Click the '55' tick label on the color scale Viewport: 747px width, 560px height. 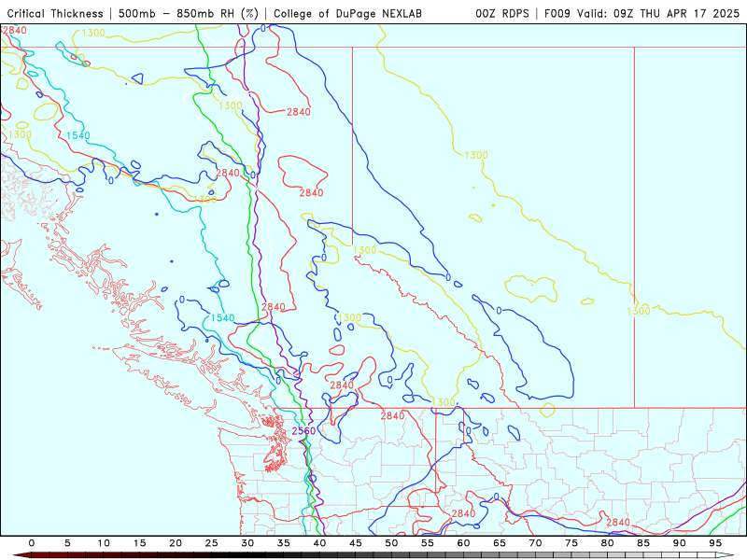pos(428,543)
